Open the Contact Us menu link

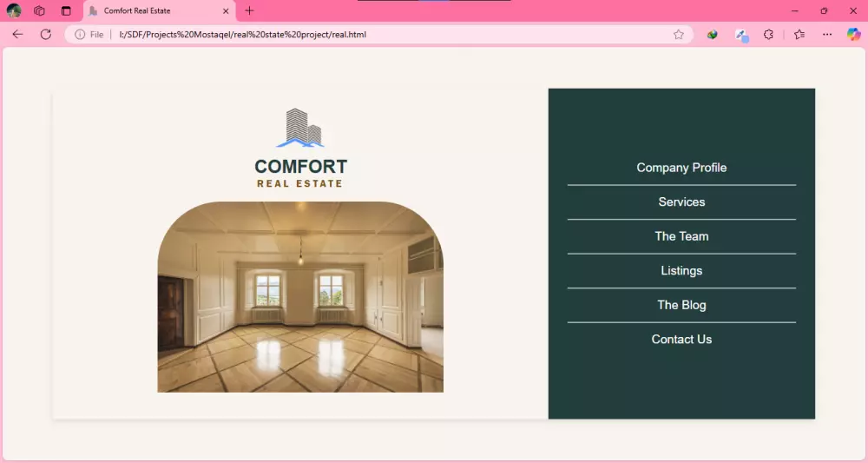click(681, 339)
